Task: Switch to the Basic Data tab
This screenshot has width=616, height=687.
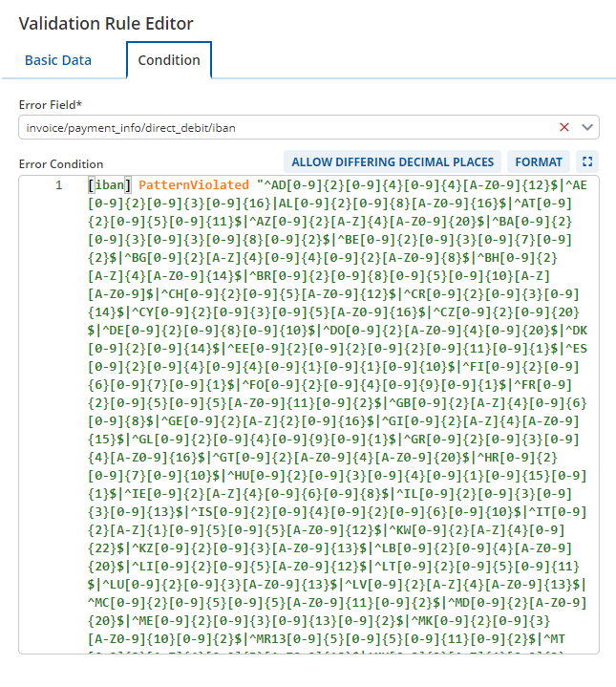Action: pos(58,60)
